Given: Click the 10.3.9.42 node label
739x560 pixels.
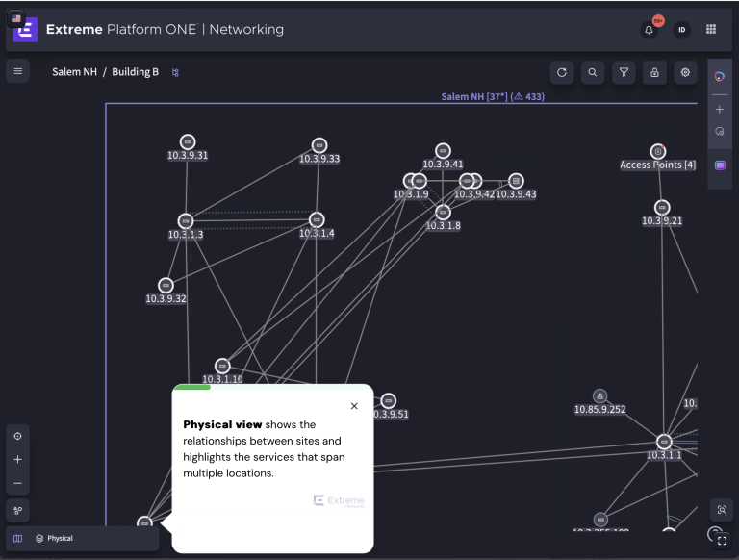Looking at the screenshot, I should (474, 194).
